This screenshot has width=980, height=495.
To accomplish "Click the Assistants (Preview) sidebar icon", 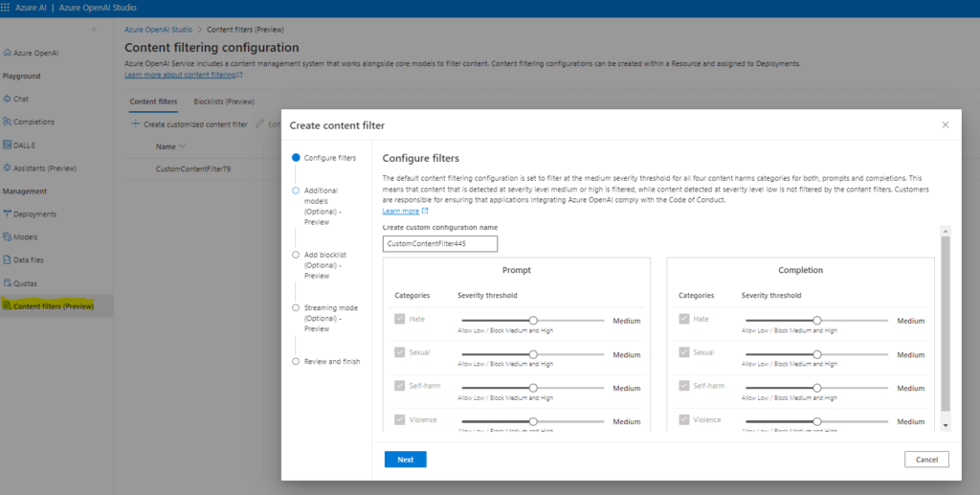I will pos(8,168).
